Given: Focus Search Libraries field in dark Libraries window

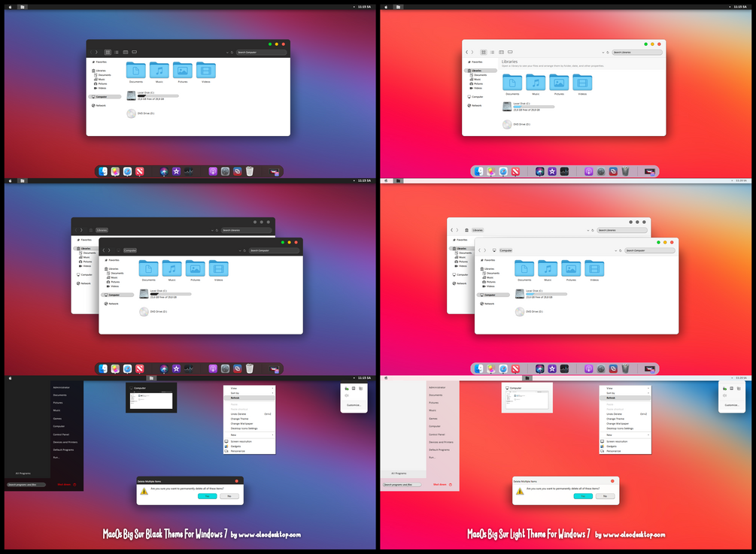Looking at the screenshot, I should pos(247,230).
